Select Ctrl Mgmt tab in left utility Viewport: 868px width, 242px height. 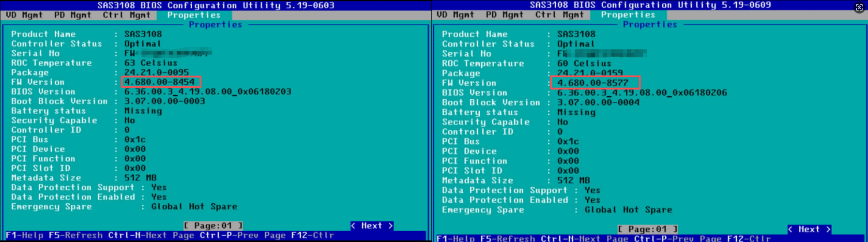[x=126, y=15]
